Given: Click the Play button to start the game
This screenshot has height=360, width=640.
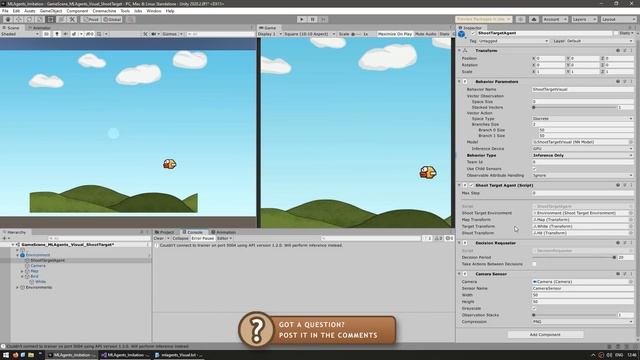Looking at the screenshot, I should coord(302,19).
